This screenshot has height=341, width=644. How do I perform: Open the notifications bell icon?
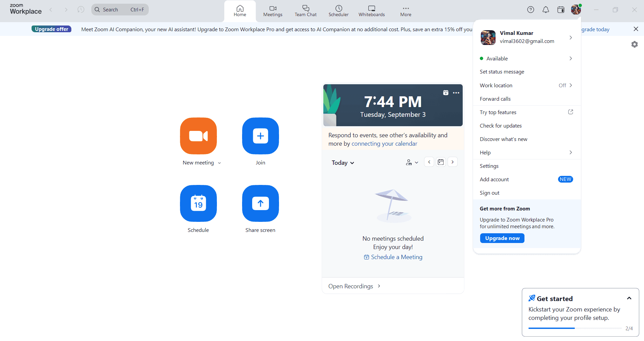(546, 10)
